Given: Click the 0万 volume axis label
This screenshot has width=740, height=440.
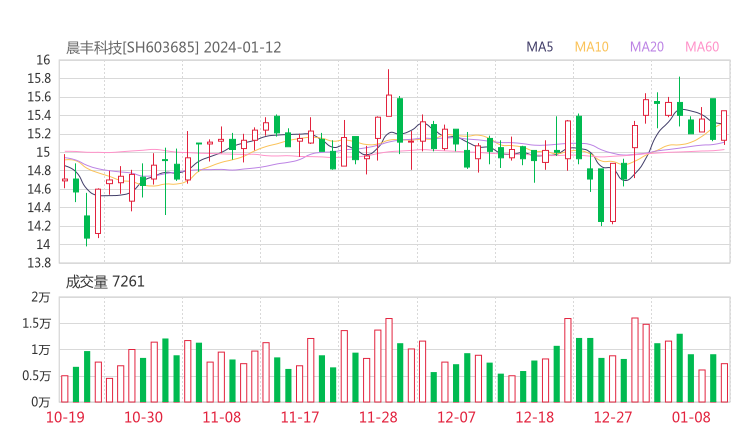Looking at the screenshot, I should pyautogui.click(x=41, y=402).
